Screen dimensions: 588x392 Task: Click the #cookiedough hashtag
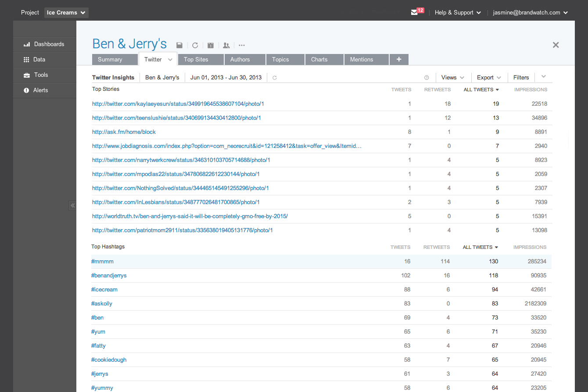point(109,360)
